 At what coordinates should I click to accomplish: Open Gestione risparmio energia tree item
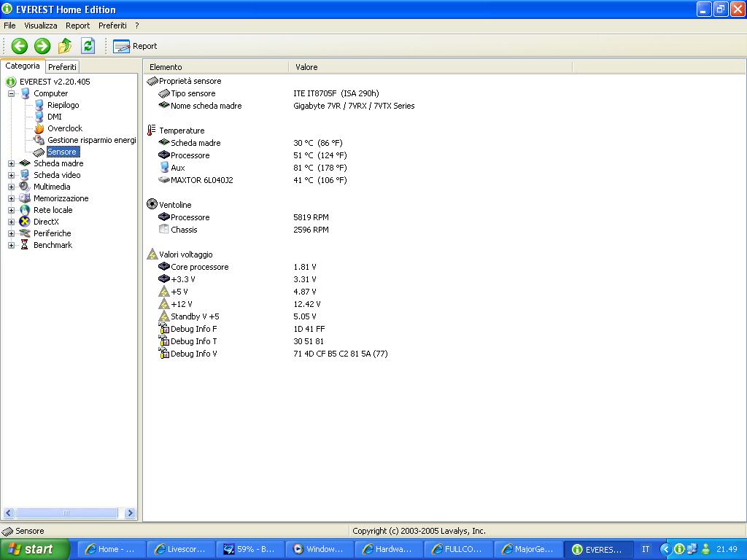click(91, 140)
